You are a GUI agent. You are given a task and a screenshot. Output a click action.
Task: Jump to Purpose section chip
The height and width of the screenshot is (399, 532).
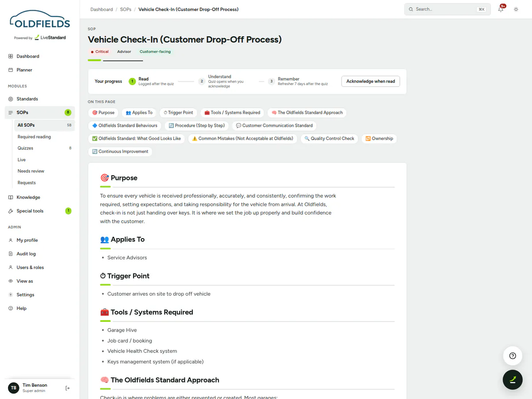(103, 113)
